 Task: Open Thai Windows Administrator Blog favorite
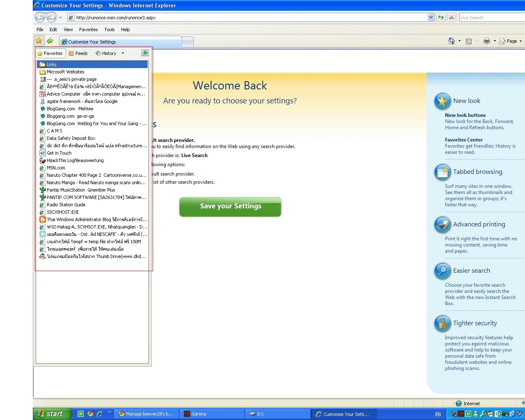tap(92, 219)
